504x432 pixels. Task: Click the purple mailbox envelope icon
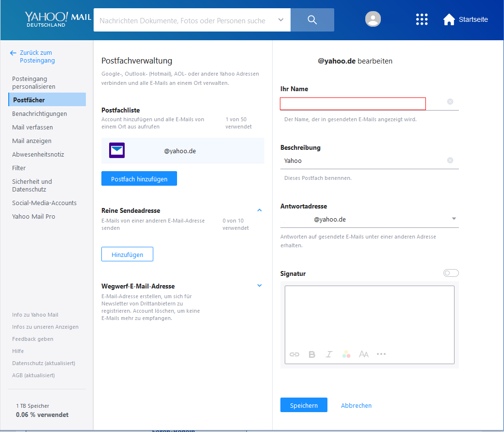117,150
